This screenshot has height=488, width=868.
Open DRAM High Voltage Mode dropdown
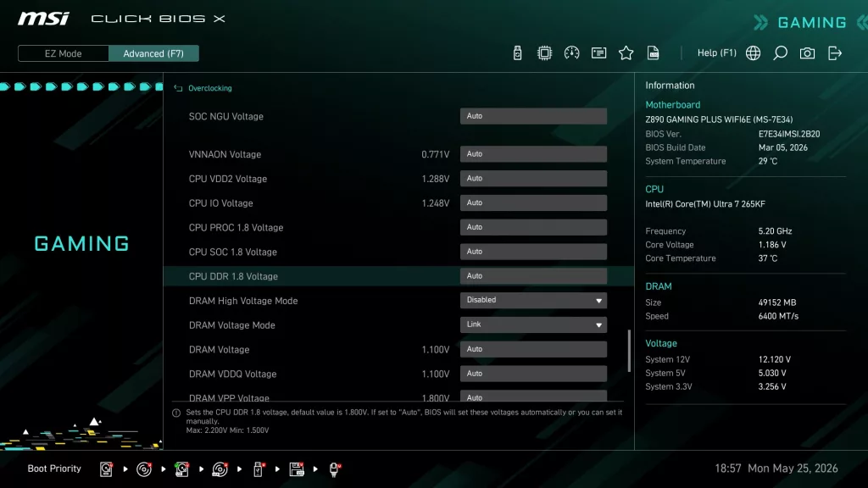533,301
